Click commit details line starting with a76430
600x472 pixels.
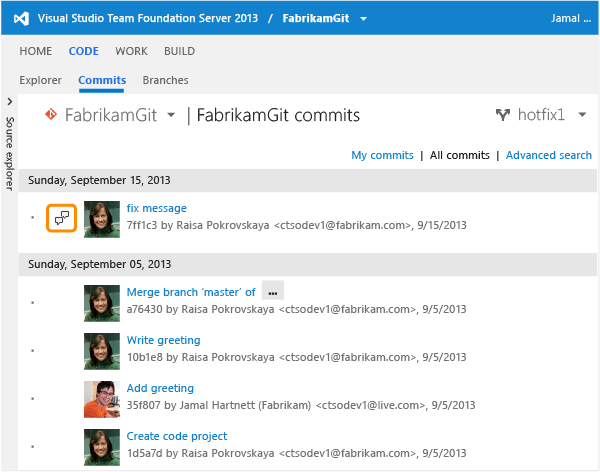[x=297, y=309]
